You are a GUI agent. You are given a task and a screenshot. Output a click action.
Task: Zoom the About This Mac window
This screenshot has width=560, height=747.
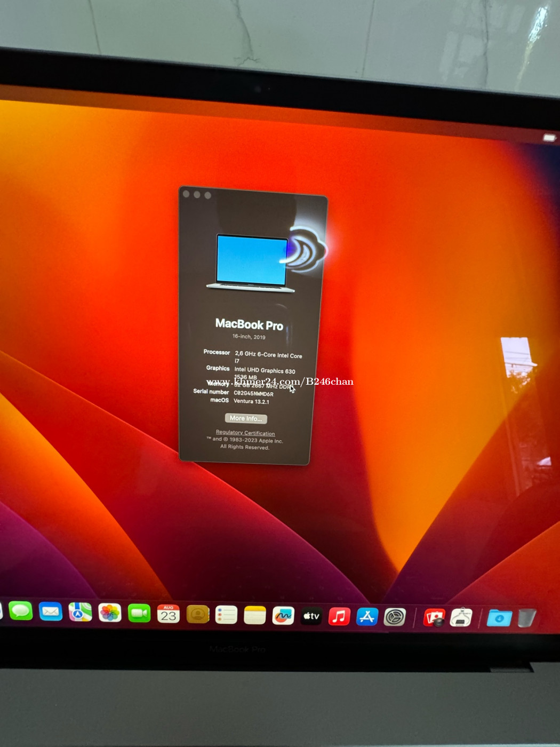click(207, 195)
